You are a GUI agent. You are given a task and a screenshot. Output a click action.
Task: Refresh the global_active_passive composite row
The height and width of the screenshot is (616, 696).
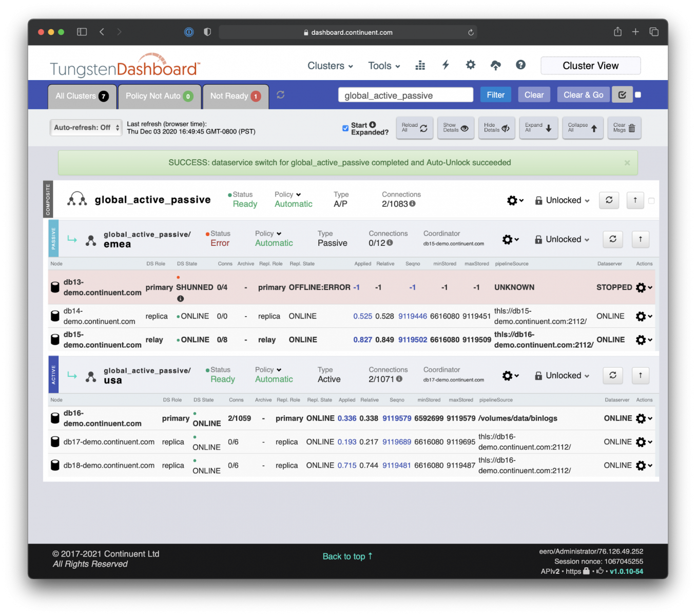609,200
